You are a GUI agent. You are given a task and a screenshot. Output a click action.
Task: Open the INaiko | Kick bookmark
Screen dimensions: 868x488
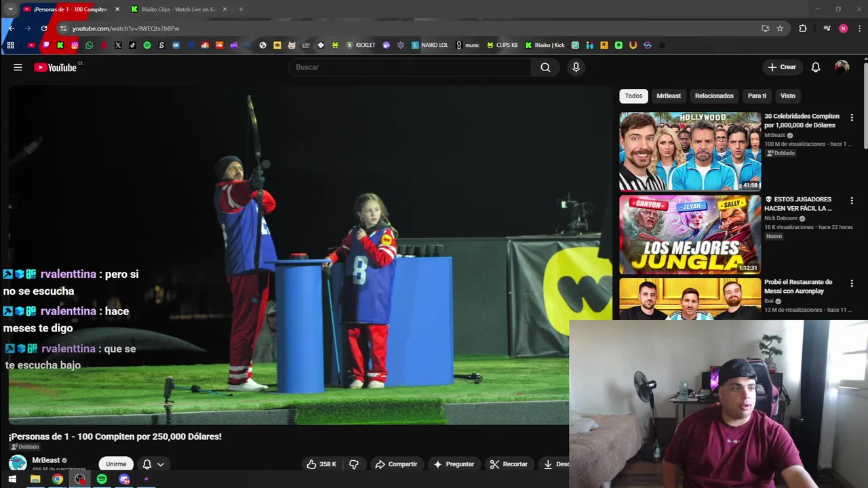pyautogui.click(x=545, y=45)
